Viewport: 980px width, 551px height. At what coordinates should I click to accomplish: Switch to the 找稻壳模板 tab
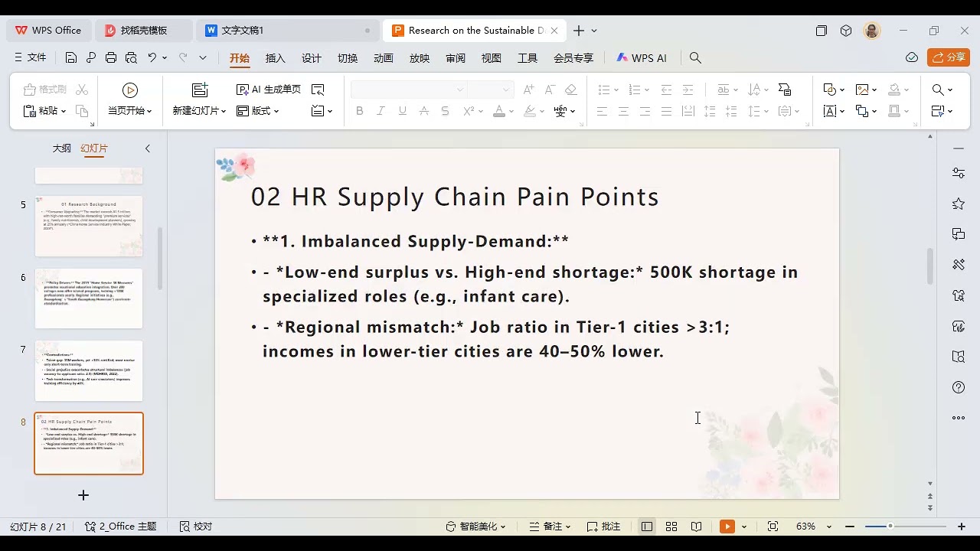(143, 31)
